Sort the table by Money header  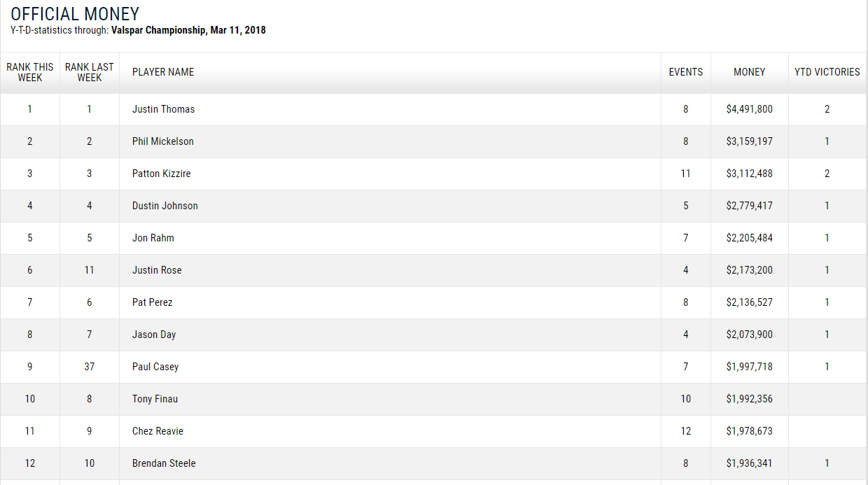[x=749, y=72]
